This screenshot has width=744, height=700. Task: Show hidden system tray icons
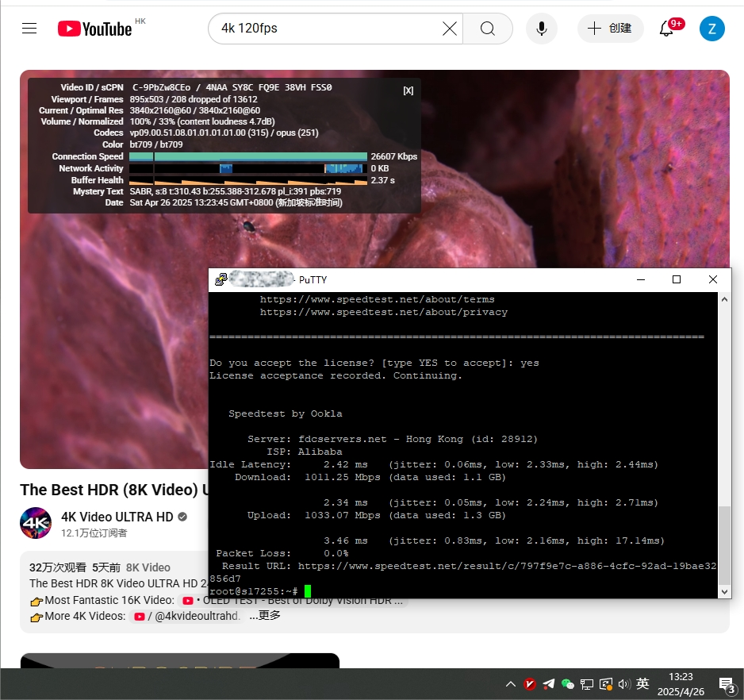coord(511,684)
